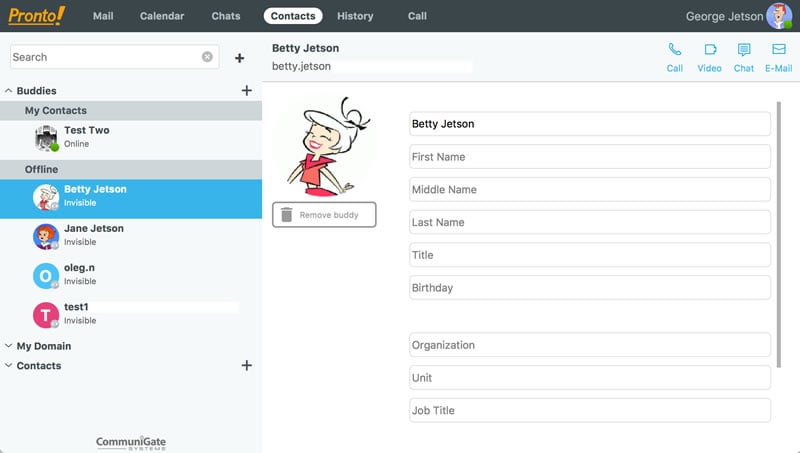800x453 pixels.
Task: Click George Jetson profile avatar
Action: click(x=779, y=16)
